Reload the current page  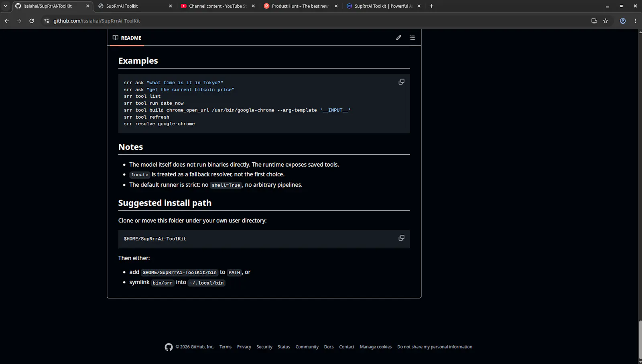point(32,21)
